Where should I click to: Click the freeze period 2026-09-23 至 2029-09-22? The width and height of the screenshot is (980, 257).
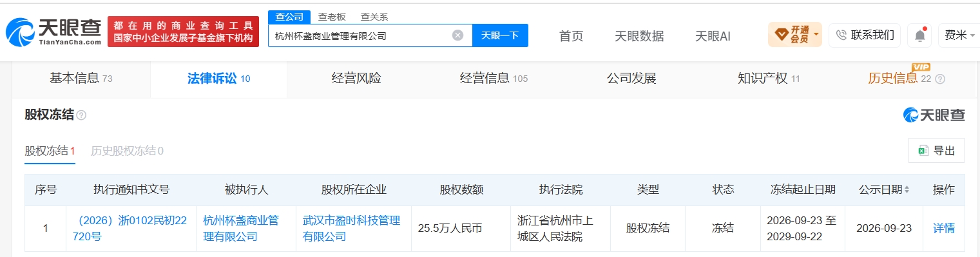[x=802, y=228]
